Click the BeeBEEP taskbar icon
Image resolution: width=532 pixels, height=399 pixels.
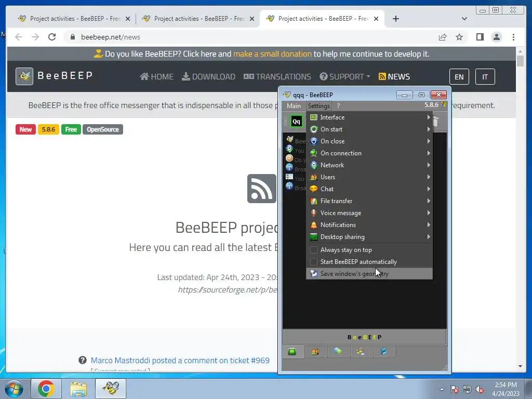point(111,389)
